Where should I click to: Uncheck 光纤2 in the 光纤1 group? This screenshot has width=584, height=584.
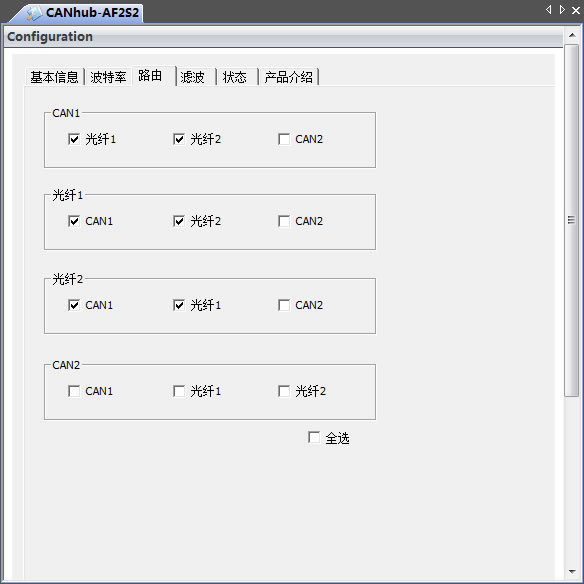[x=179, y=221]
